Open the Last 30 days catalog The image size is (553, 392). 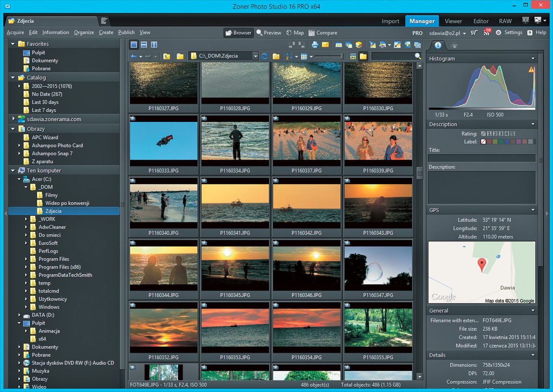(45, 102)
